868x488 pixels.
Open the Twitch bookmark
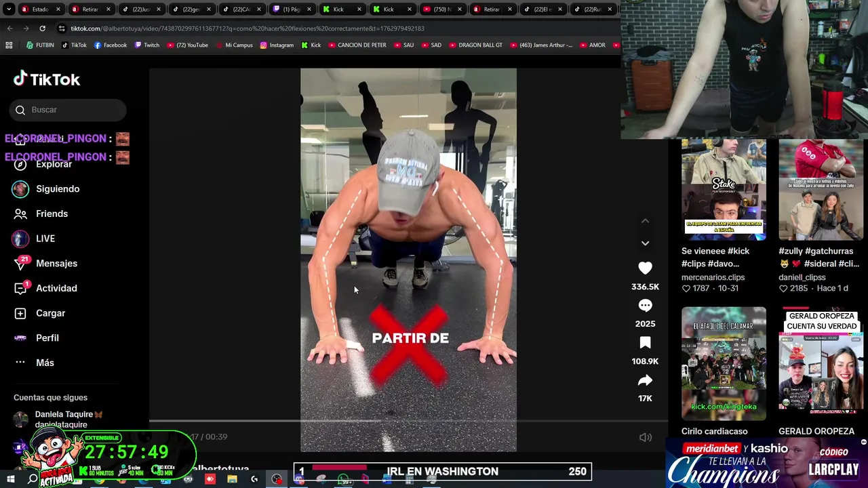tap(146, 45)
